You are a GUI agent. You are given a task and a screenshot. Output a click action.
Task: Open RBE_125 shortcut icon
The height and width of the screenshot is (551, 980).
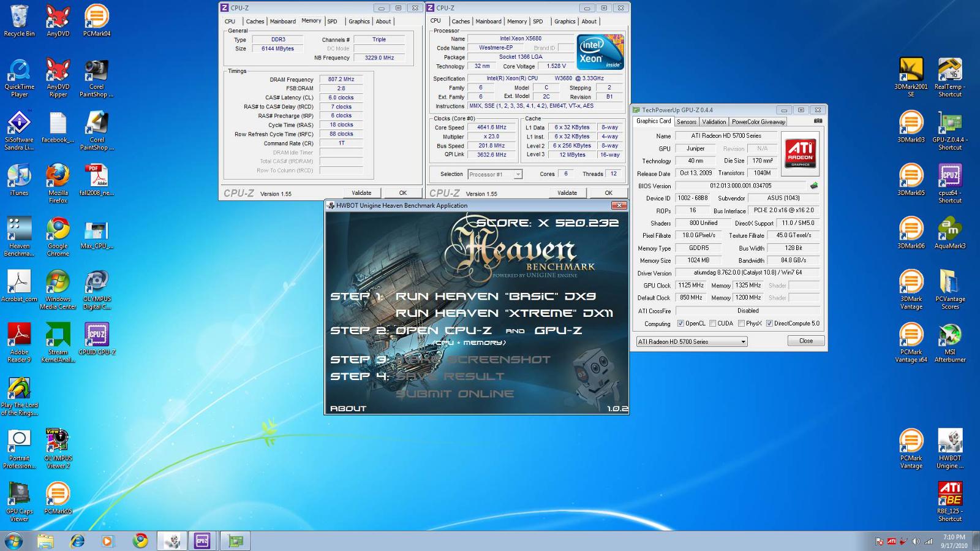(x=949, y=501)
